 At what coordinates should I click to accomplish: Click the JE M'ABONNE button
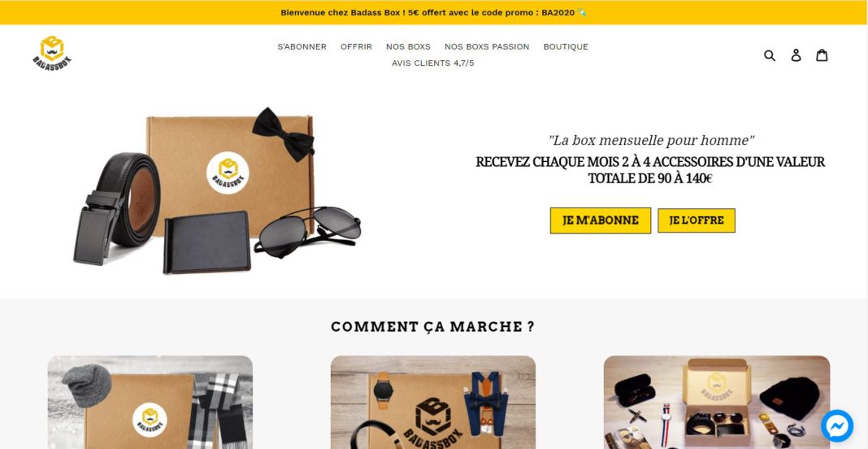601,220
